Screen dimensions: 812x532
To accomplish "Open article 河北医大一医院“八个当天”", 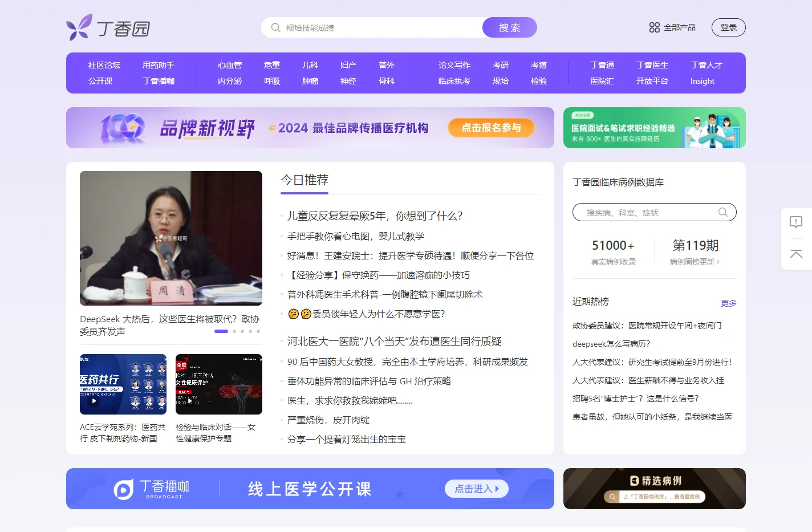I will pos(395,341).
